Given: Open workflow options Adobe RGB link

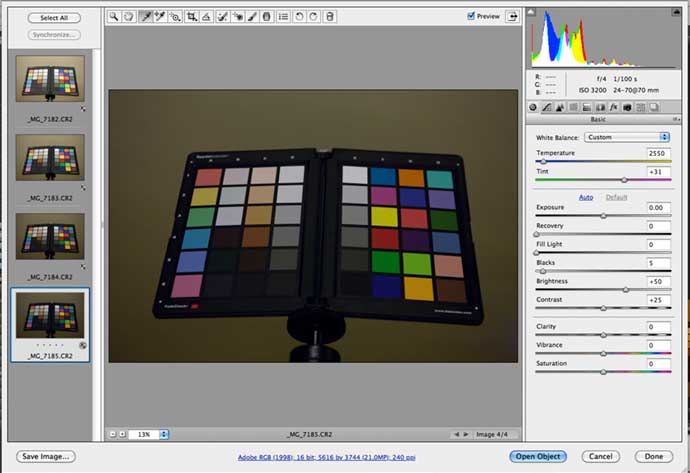Looking at the screenshot, I should [x=327, y=458].
